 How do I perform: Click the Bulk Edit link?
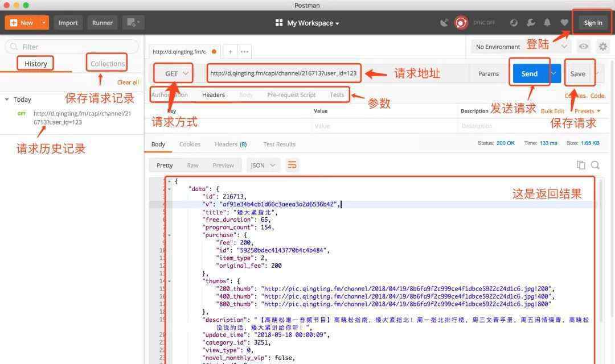point(552,111)
